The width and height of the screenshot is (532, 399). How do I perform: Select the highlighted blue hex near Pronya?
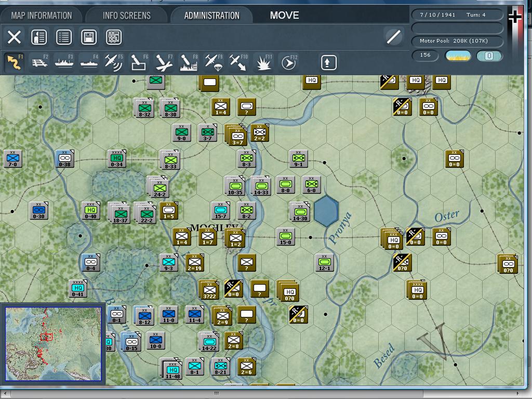[x=326, y=211]
